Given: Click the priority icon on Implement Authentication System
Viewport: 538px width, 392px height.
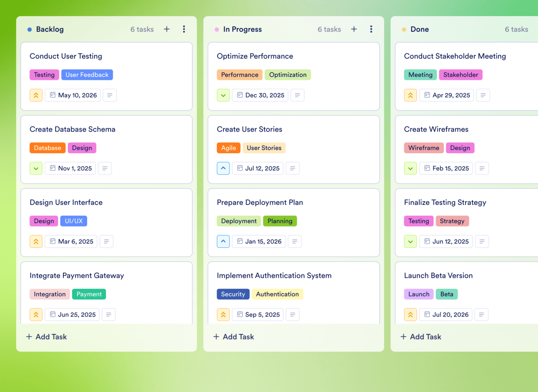Looking at the screenshot, I should tap(223, 314).
